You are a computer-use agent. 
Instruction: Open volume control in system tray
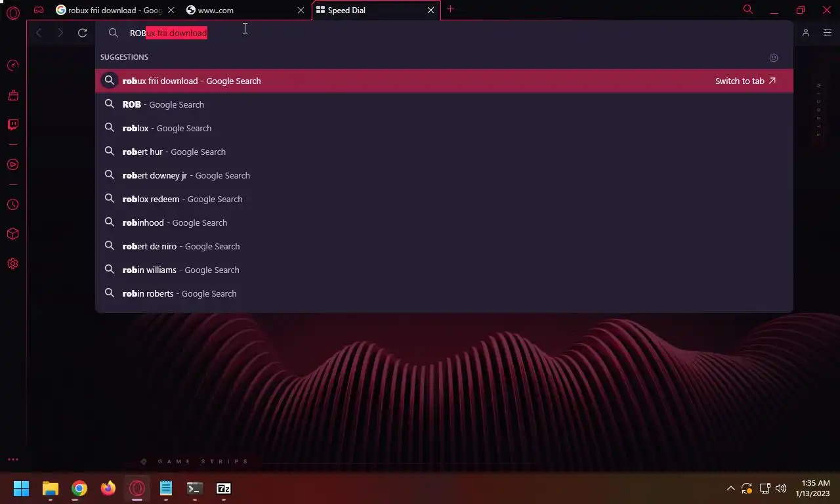click(781, 488)
